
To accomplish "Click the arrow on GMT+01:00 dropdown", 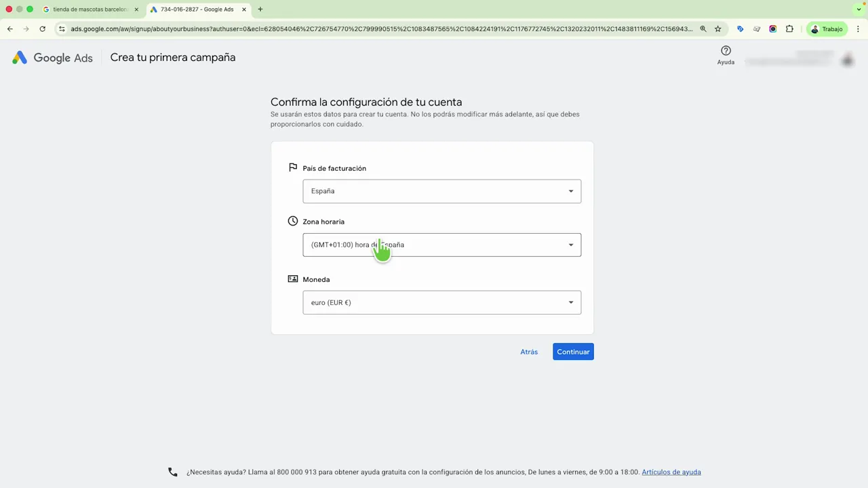I will (570, 245).
